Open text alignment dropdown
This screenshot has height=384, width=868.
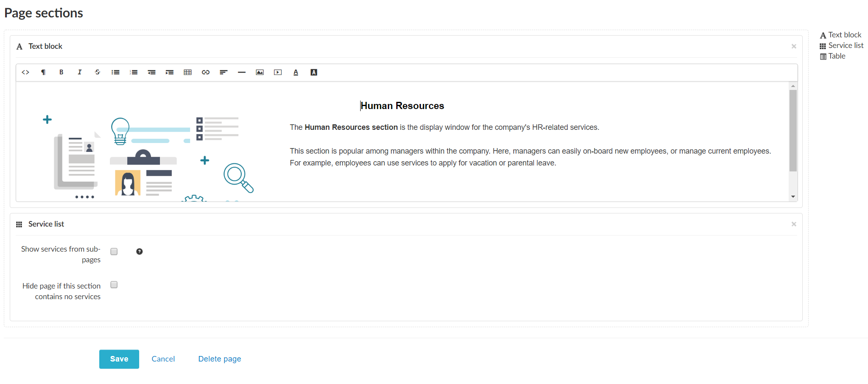[x=224, y=72]
